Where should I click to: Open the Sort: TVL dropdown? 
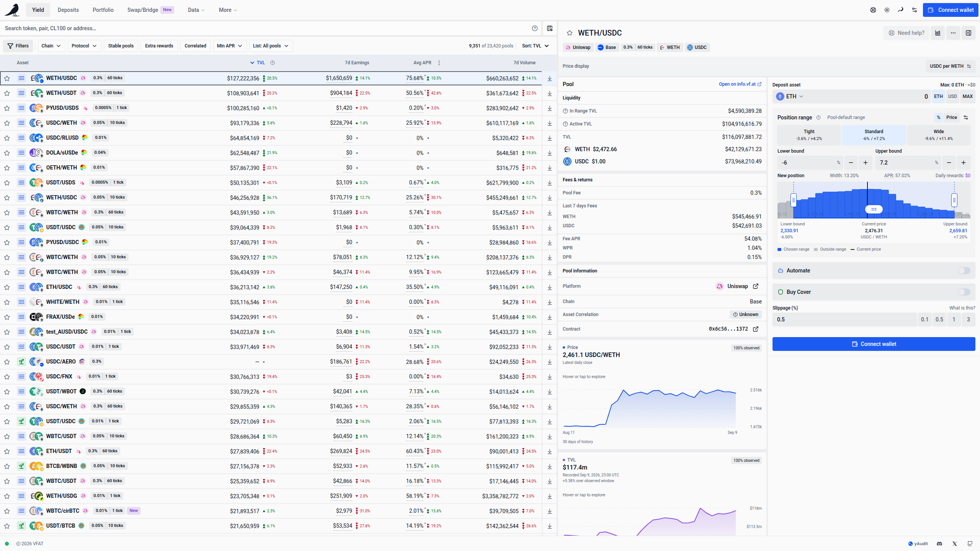[536, 46]
